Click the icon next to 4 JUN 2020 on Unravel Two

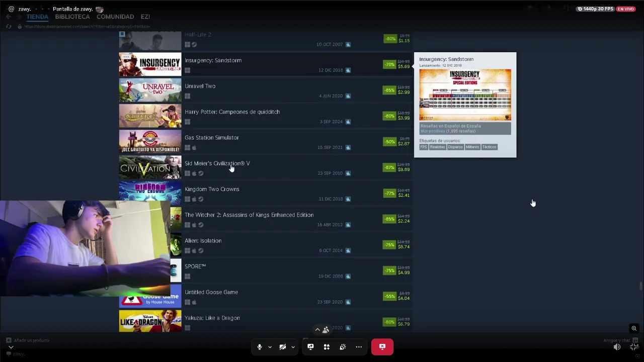[x=348, y=96]
